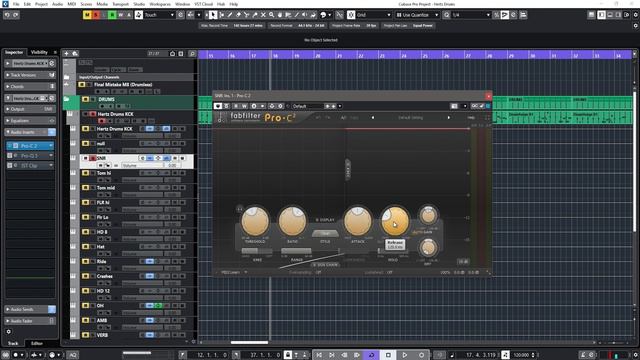The height and width of the screenshot is (360, 640).
Task: Click next preset arrow in Pro-C 2
Action: coord(449,118)
